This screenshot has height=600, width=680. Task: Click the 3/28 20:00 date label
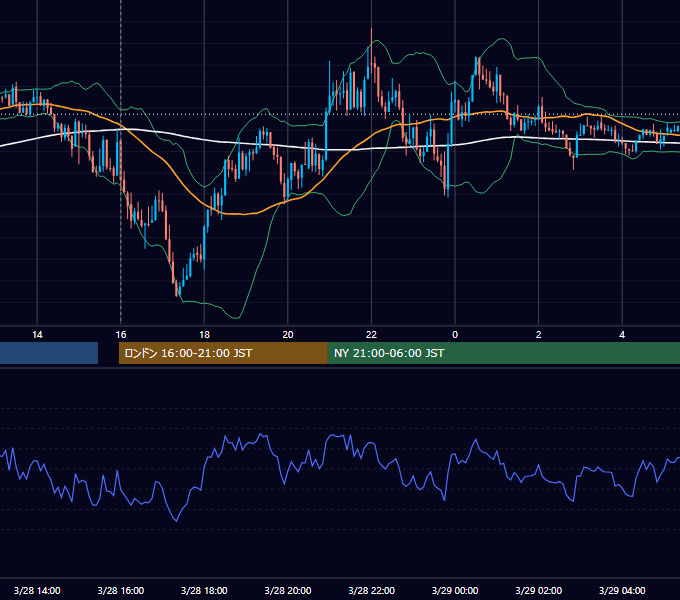[288, 590]
